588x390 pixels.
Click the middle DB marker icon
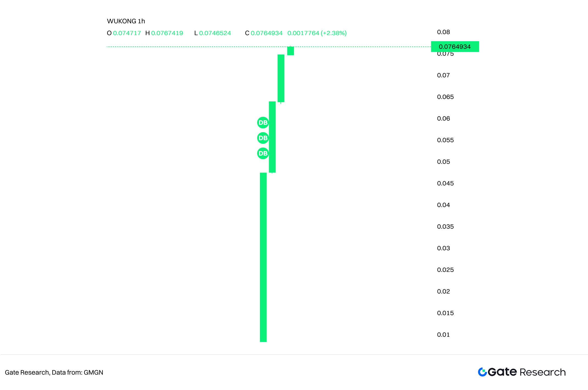pos(263,138)
